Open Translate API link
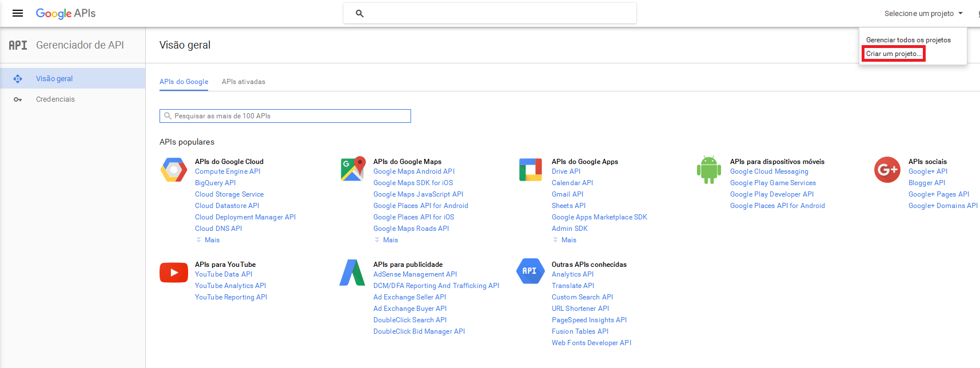The width and height of the screenshot is (980, 368). [x=573, y=286]
